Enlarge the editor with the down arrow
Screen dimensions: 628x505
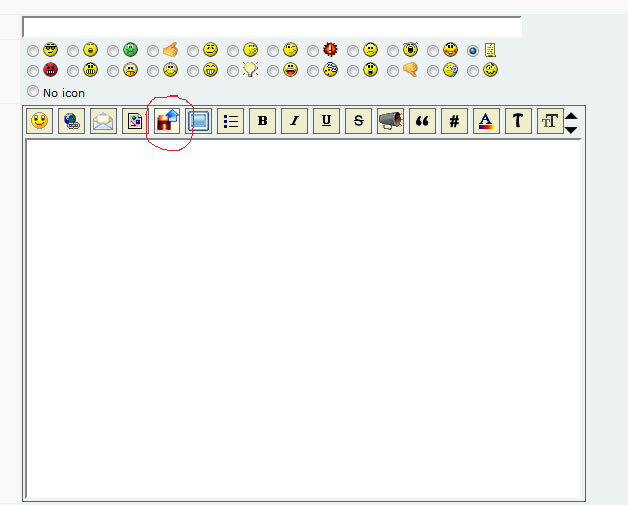tap(571, 130)
